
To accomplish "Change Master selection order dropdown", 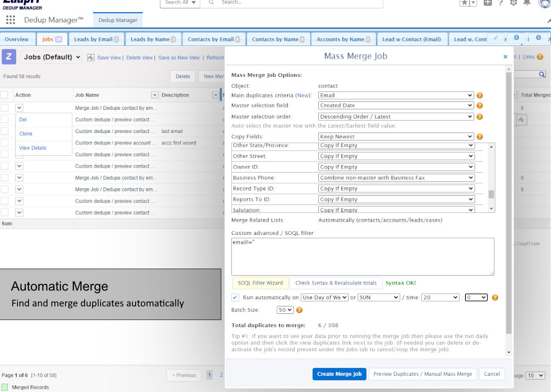I will [395, 116].
